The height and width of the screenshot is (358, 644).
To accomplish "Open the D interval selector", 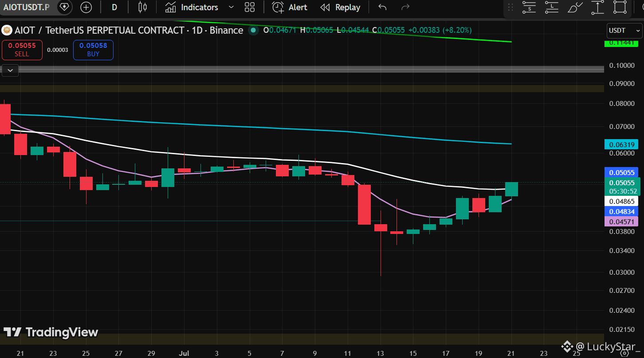I will [x=114, y=7].
